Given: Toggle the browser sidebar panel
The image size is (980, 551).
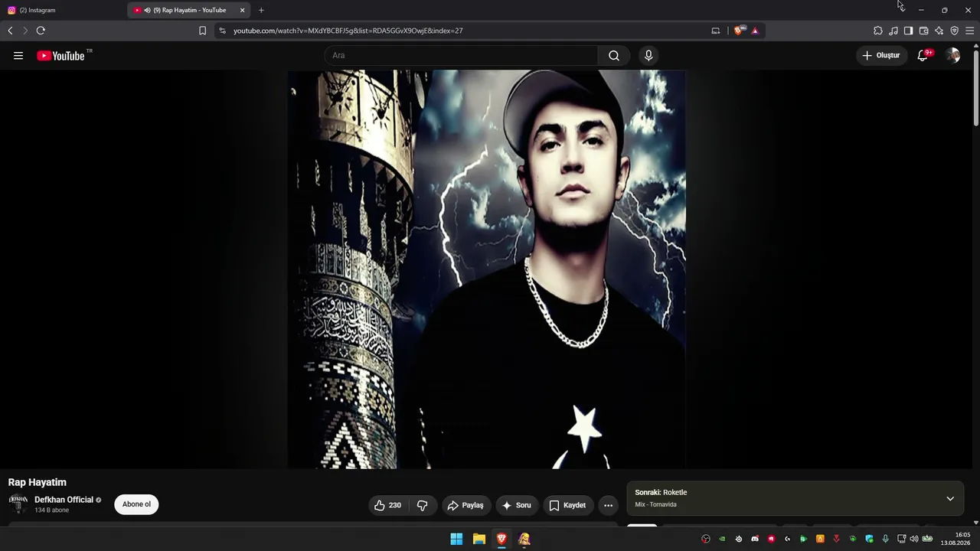Looking at the screenshot, I should click(908, 31).
